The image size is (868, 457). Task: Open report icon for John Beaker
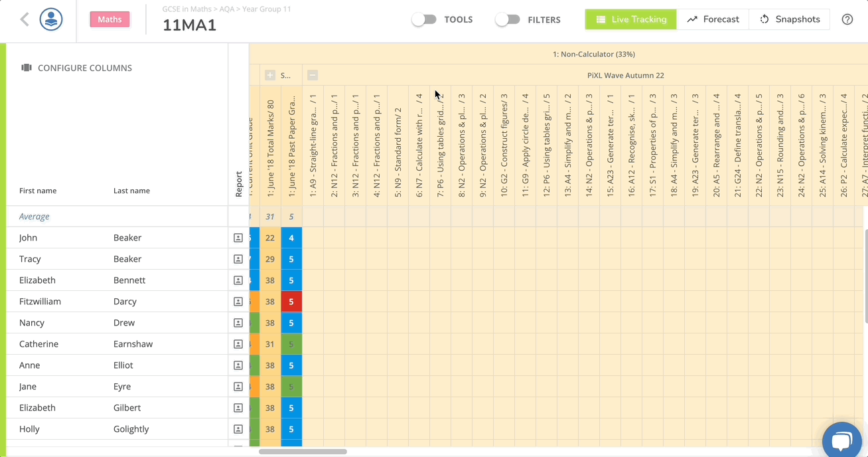tap(238, 238)
